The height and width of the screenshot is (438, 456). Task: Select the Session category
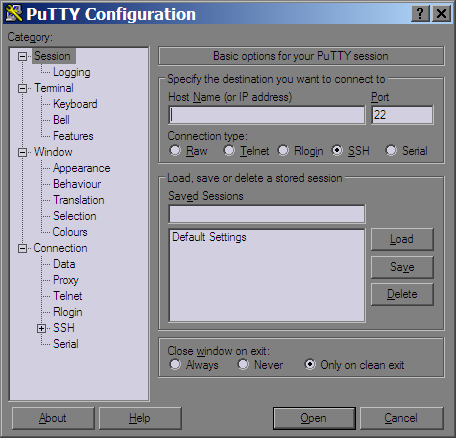(x=53, y=56)
